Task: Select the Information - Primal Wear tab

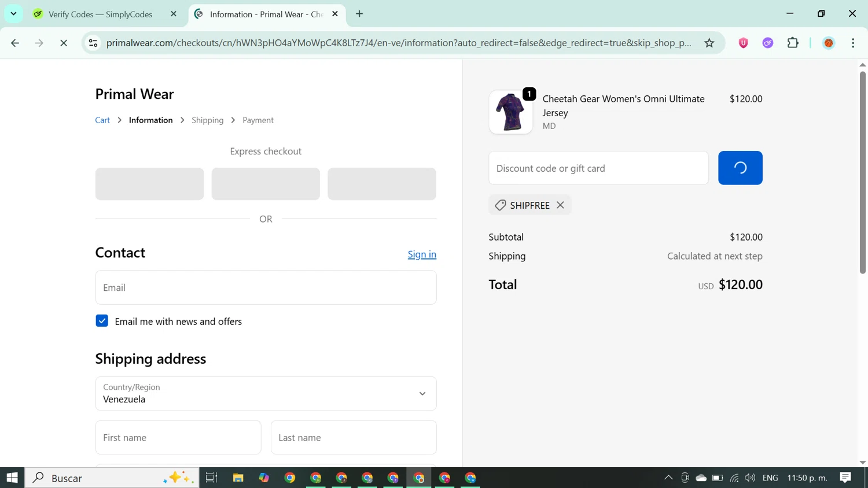Action: [x=266, y=14]
